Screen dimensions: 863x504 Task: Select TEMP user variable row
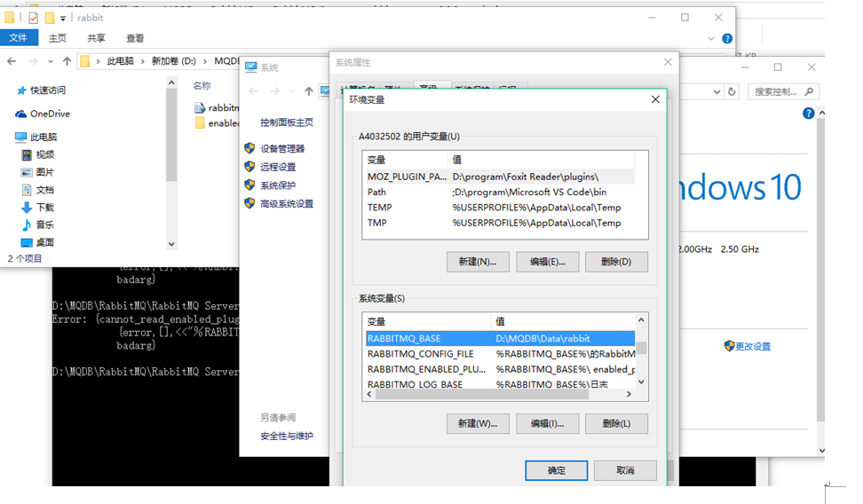(500, 208)
